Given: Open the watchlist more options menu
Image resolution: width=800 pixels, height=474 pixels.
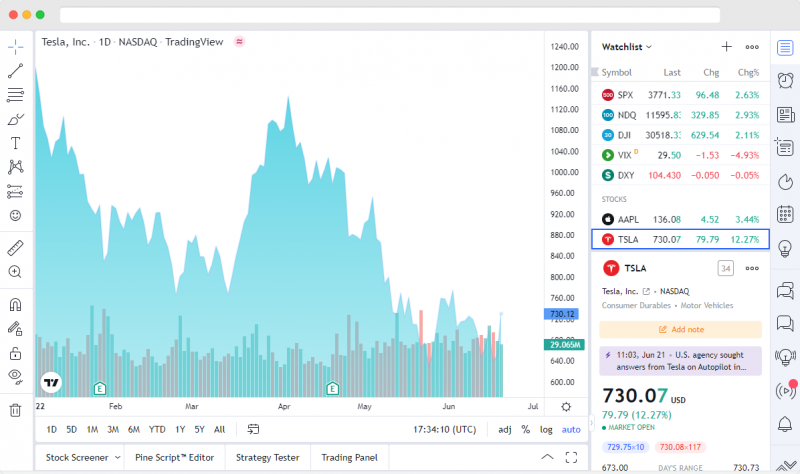Looking at the screenshot, I should click(x=752, y=47).
